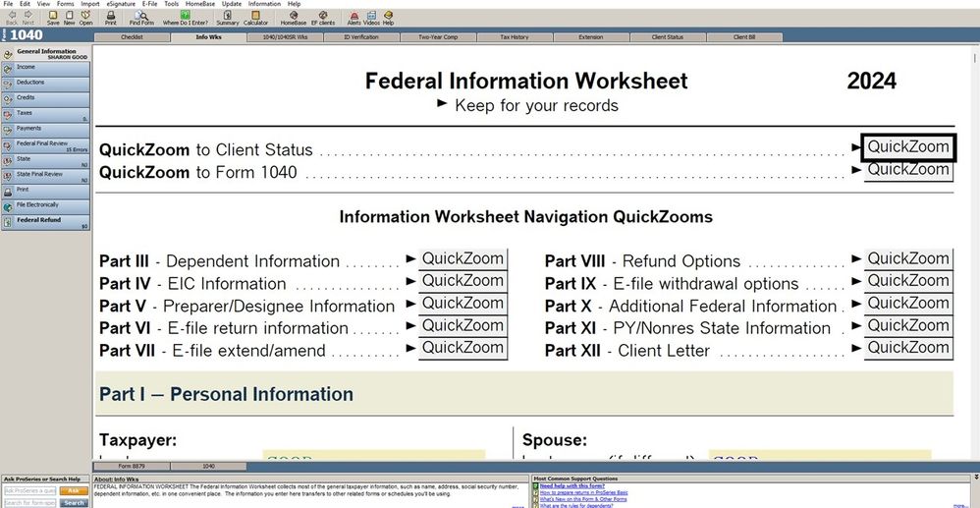Image resolution: width=980 pixels, height=508 pixels.
Task: Open the E-File menu
Action: coord(149,4)
